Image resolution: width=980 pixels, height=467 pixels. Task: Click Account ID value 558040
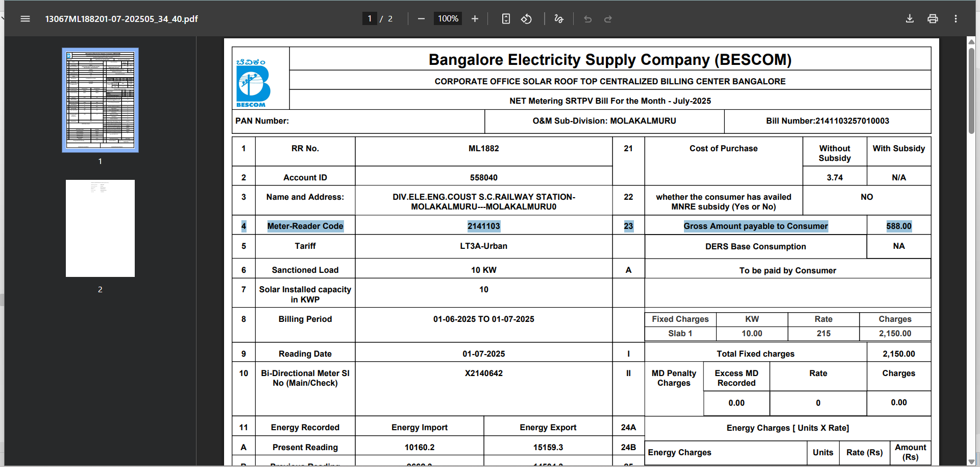484,178
